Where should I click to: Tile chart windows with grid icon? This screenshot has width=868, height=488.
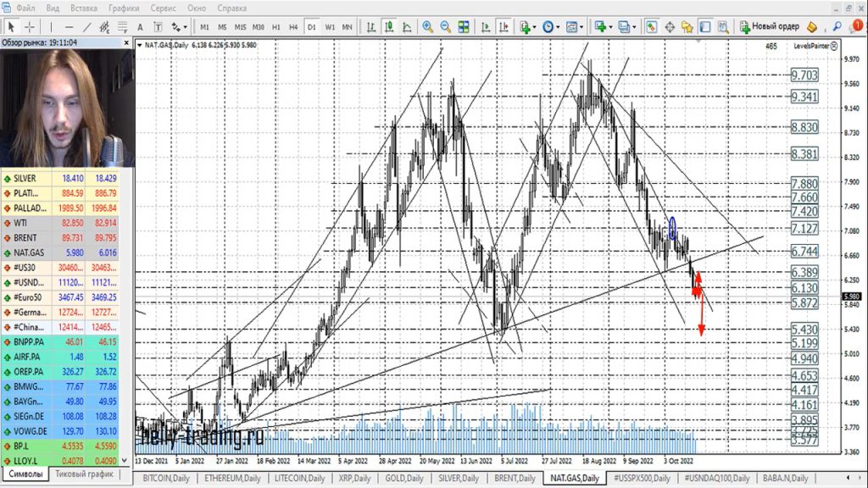pos(464,27)
